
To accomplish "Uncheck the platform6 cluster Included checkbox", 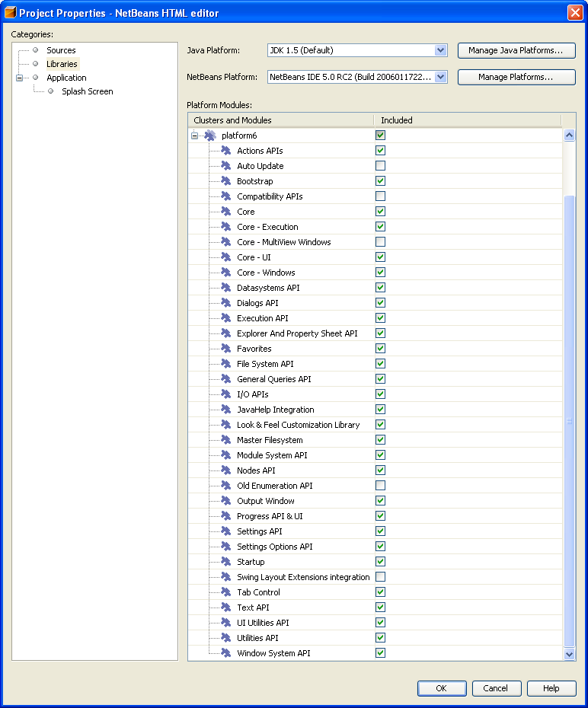I will [x=380, y=135].
